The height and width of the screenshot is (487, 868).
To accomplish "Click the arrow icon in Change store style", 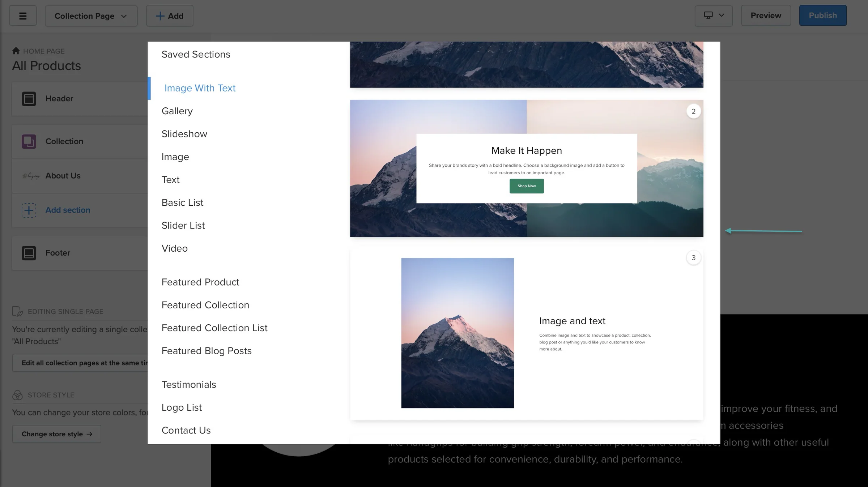I will 90,434.
